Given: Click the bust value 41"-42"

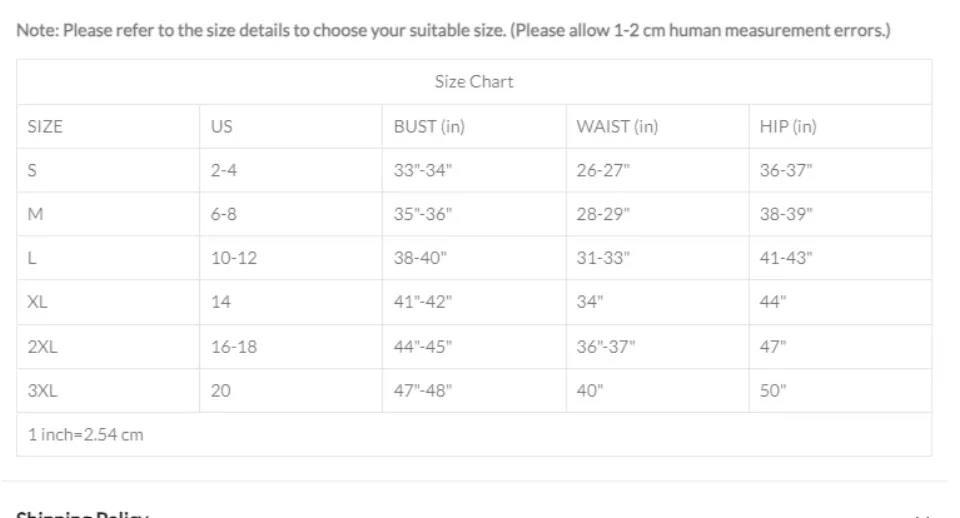Looking at the screenshot, I should point(423,303).
